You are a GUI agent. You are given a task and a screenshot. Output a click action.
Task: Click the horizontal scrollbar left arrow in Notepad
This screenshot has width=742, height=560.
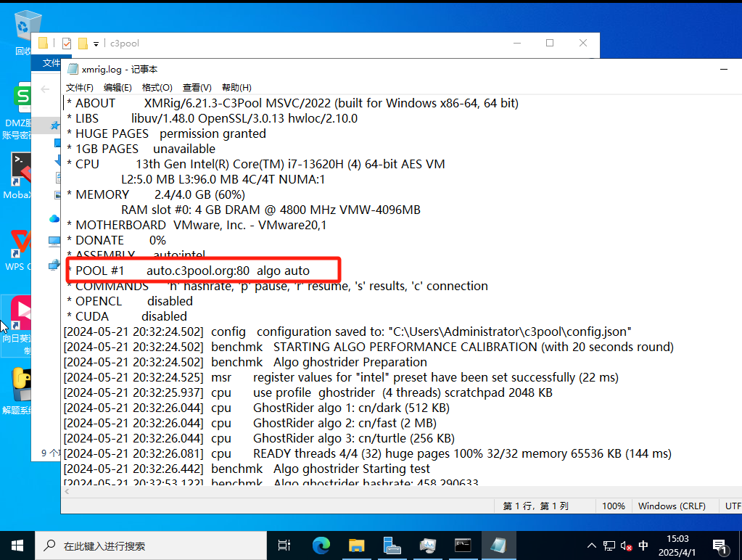(x=67, y=492)
